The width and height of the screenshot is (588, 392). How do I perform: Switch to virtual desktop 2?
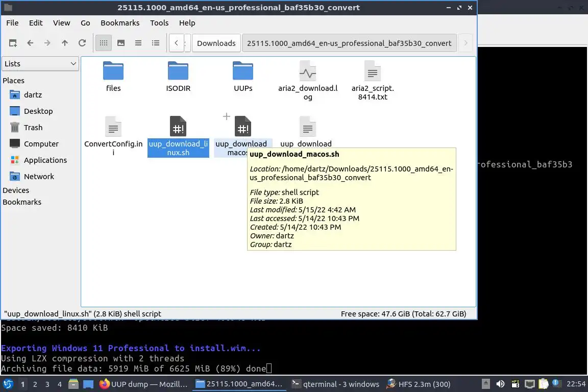click(x=35, y=384)
